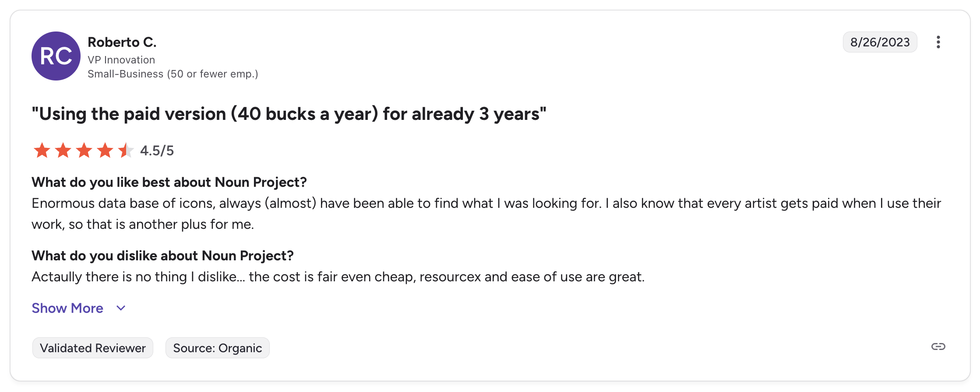This screenshot has height=392, width=980.
Task: Click the Validated Reviewer badge
Action: tap(93, 348)
